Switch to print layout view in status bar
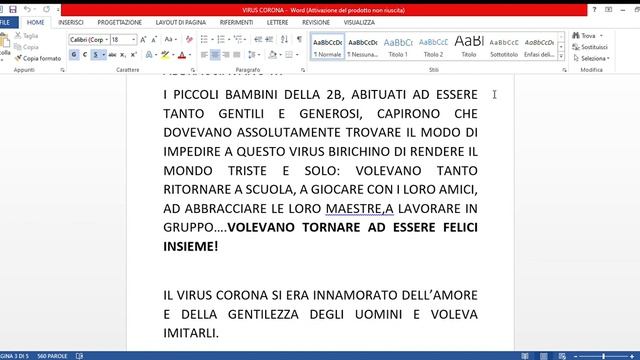640x360 pixels. click(544, 356)
